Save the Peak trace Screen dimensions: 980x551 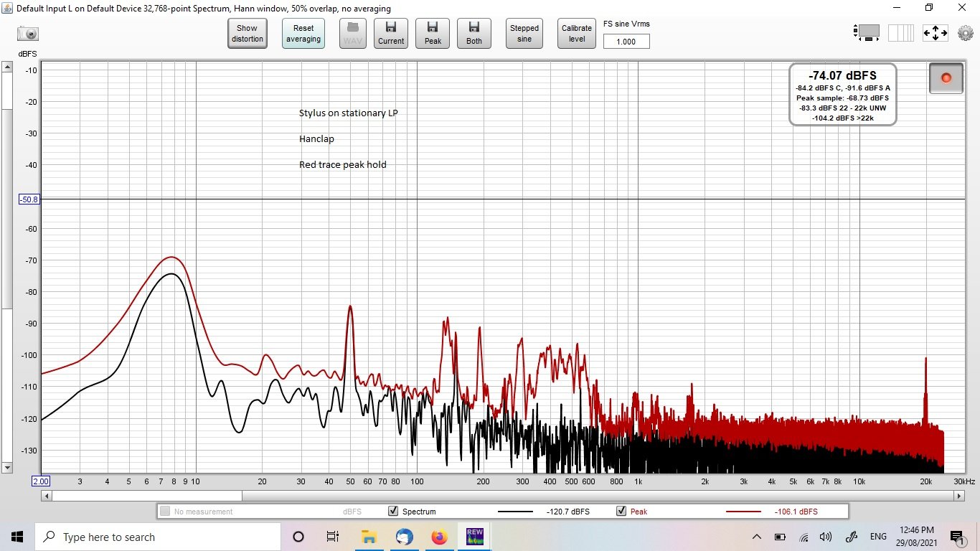433,34
